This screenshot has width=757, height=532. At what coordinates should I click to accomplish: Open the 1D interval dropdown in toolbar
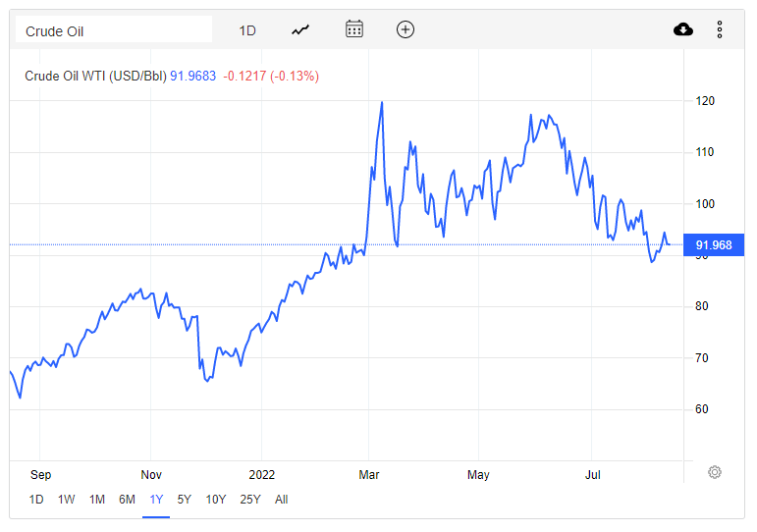[x=247, y=30]
